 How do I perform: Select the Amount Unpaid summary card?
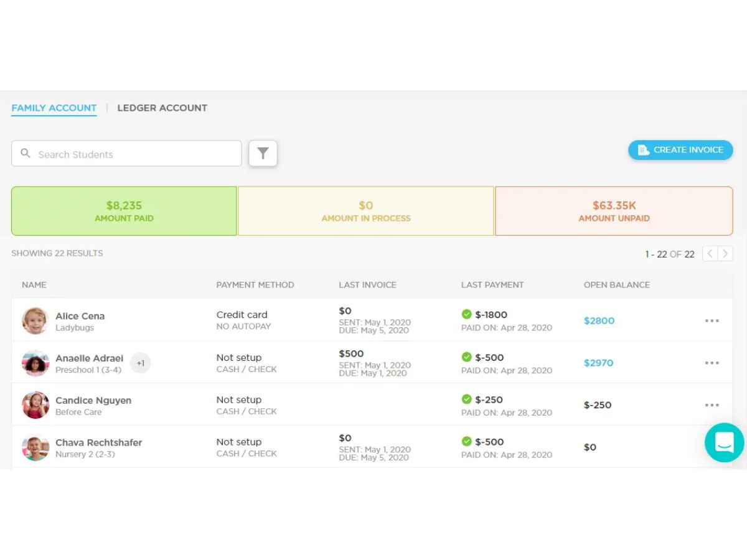tap(614, 211)
